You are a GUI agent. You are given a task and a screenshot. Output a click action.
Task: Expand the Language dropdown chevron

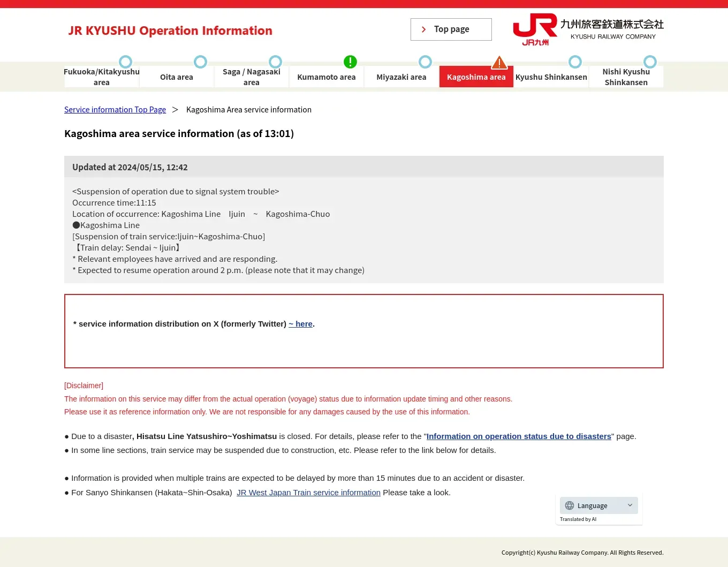tap(630, 505)
